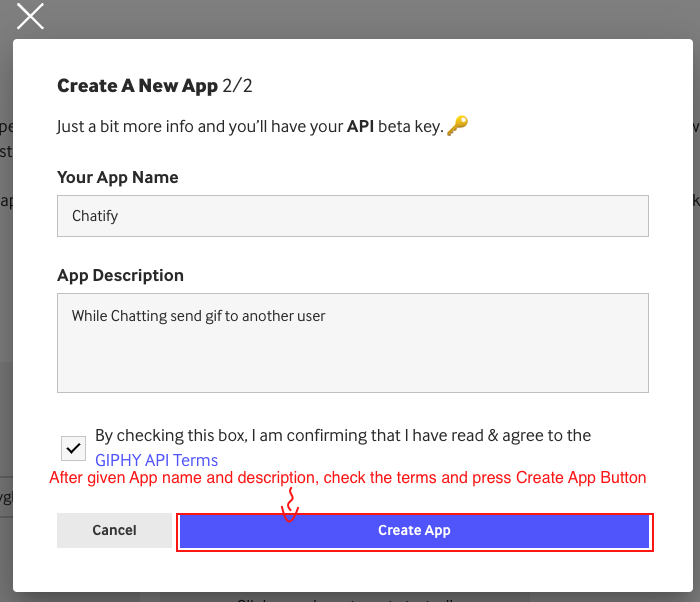Click the 'Create A New App' heading
The width and height of the screenshot is (700, 602).
(137, 86)
